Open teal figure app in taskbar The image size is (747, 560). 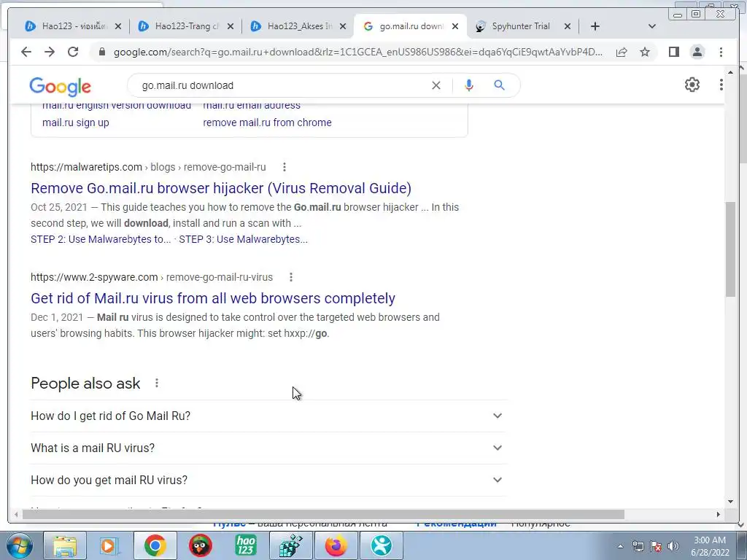click(381, 545)
